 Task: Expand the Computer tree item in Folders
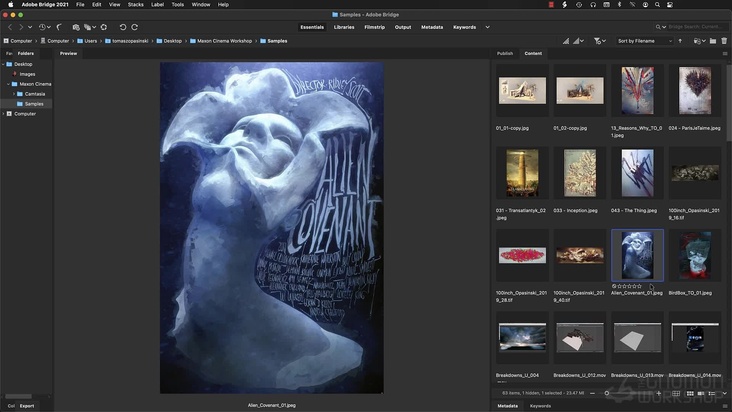point(4,113)
